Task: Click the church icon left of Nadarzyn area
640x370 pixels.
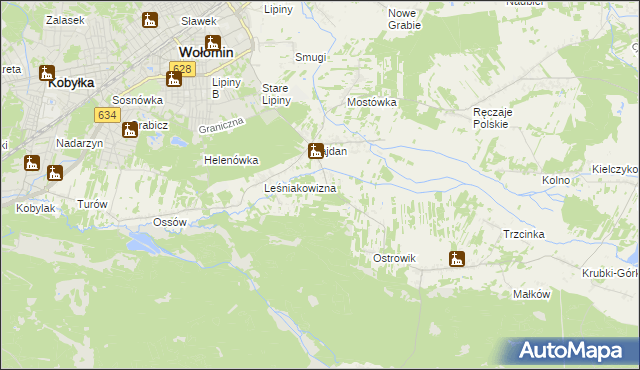Action: pyautogui.click(x=32, y=163)
